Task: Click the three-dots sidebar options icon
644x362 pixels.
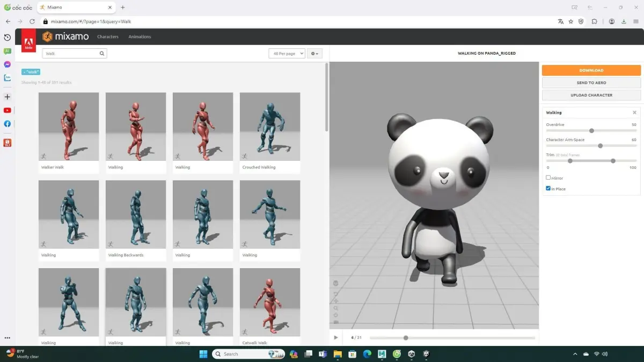Action: coord(8,338)
